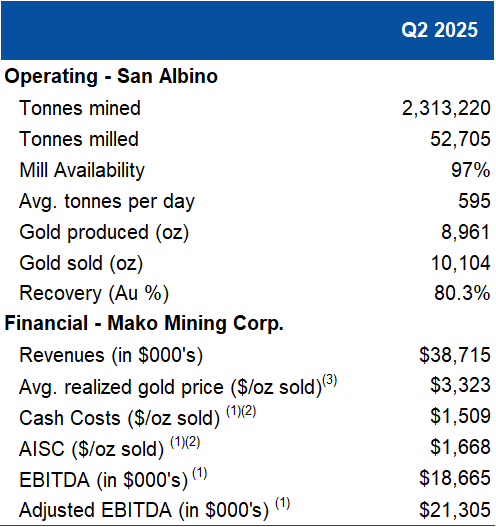Image resolution: width=496 pixels, height=527 pixels.
Task: Select the 2,313,220 tonnes mined value
Action: click(x=446, y=109)
